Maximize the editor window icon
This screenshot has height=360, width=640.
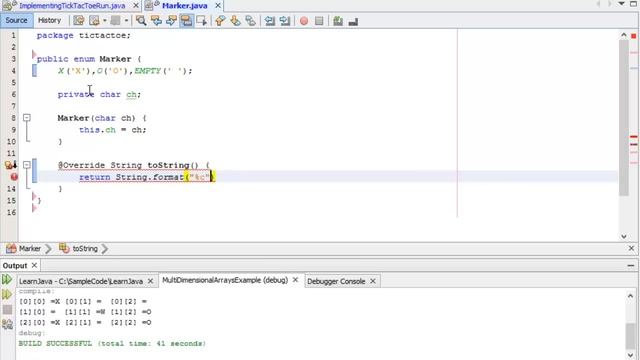pos(633,4)
